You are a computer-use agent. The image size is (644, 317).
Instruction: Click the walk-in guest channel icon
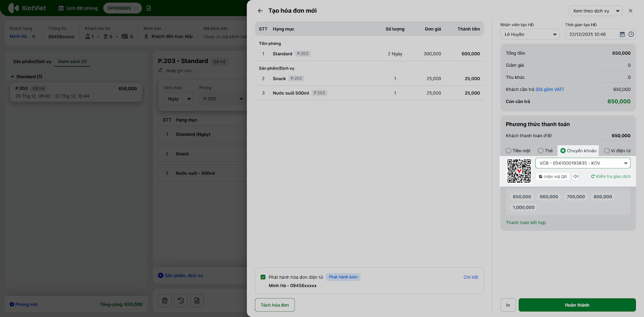(x=146, y=37)
